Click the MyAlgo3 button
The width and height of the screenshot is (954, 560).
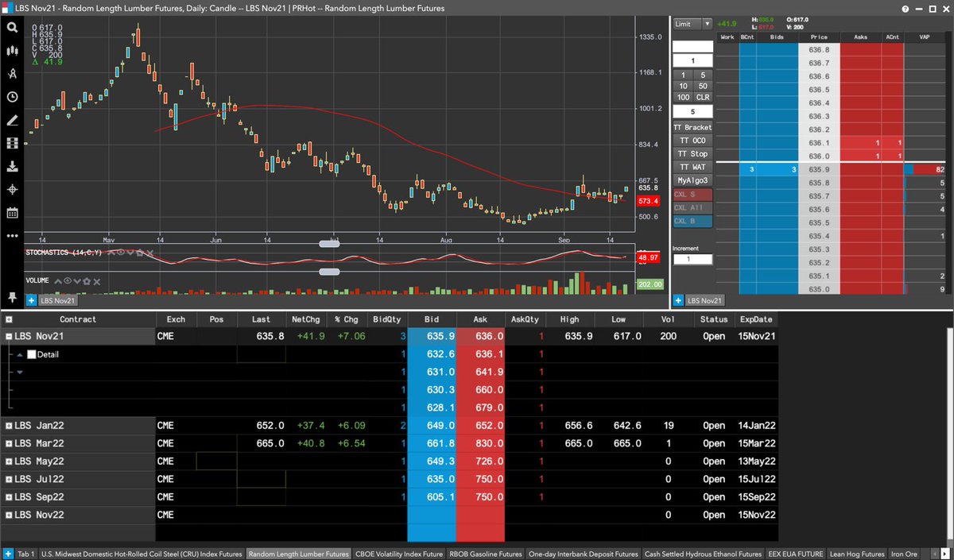pos(692,181)
